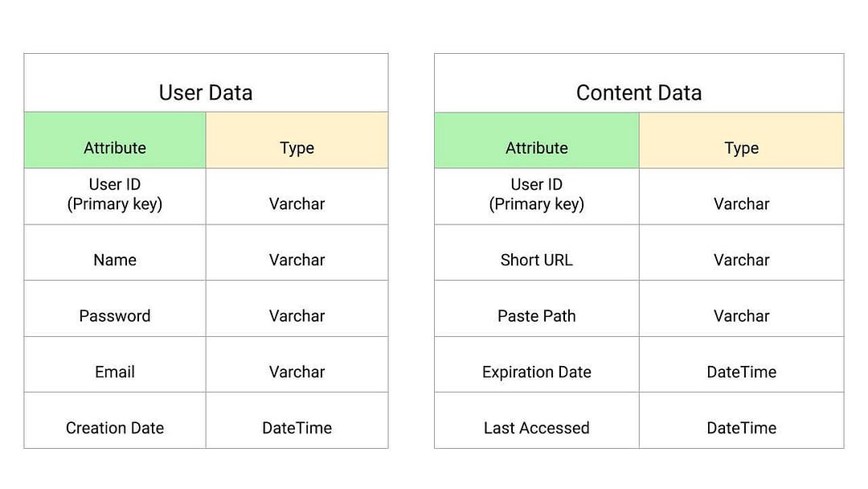868x489 pixels.
Task: Select yellow Type header in Content Data table
Action: (x=741, y=147)
